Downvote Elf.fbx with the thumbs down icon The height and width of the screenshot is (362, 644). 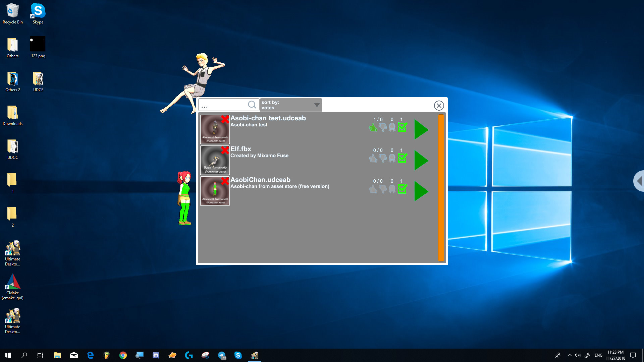point(383,159)
